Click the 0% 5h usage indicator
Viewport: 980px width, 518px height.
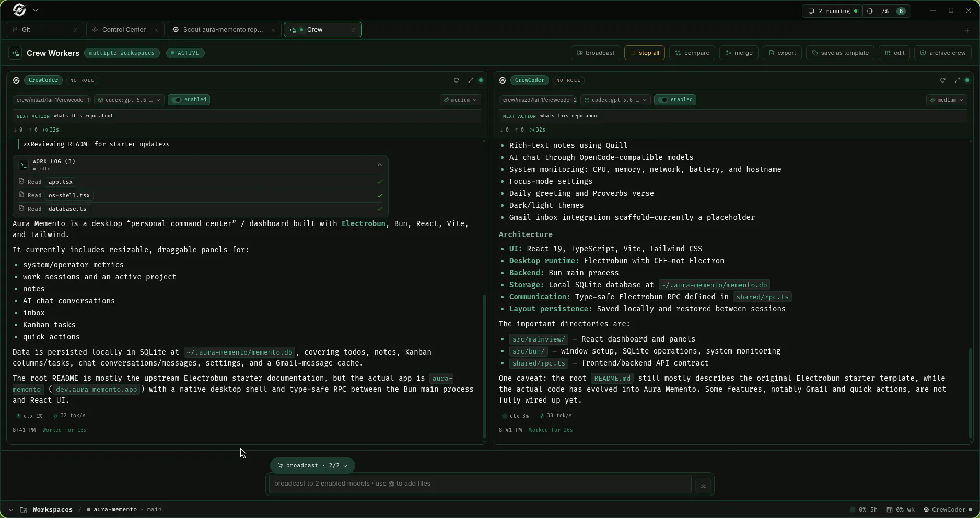[864, 510]
